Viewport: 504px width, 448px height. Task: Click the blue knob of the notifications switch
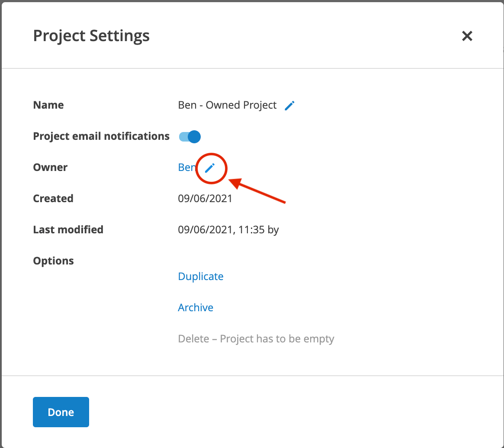pyautogui.click(x=194, y=137)
